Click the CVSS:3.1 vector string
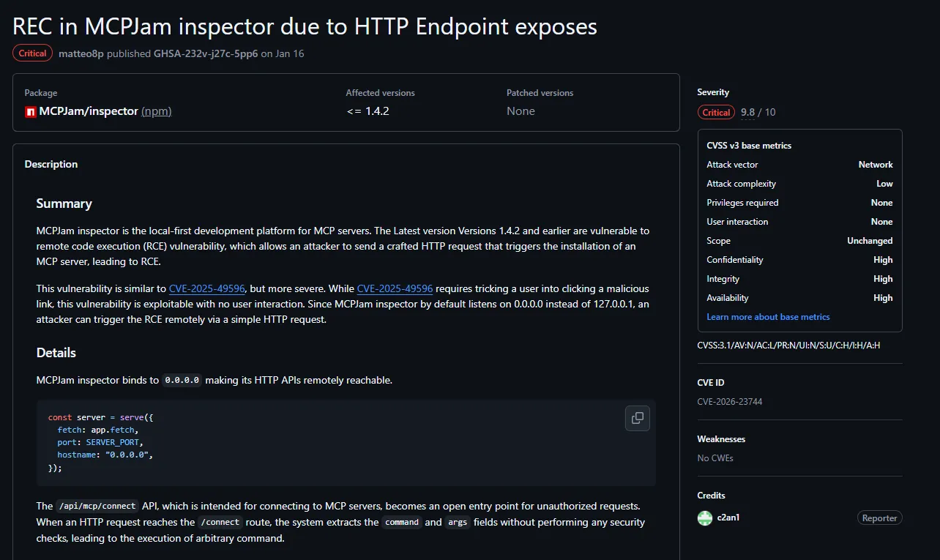 point(788,345)
